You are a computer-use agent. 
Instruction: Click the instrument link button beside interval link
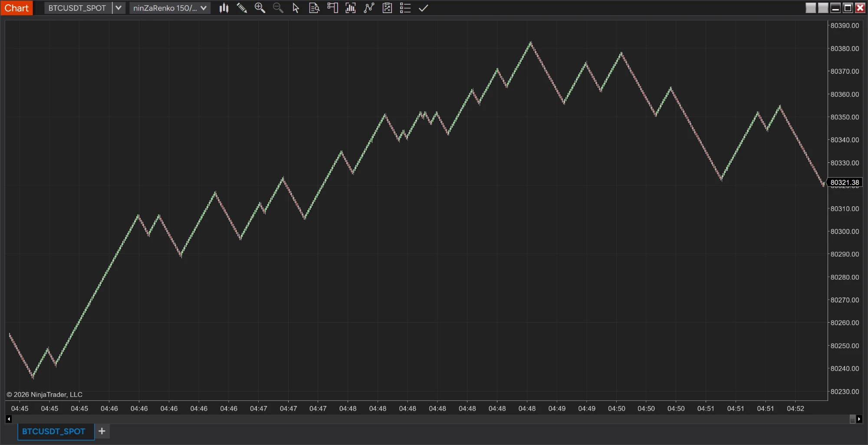(x=811, y=8)
